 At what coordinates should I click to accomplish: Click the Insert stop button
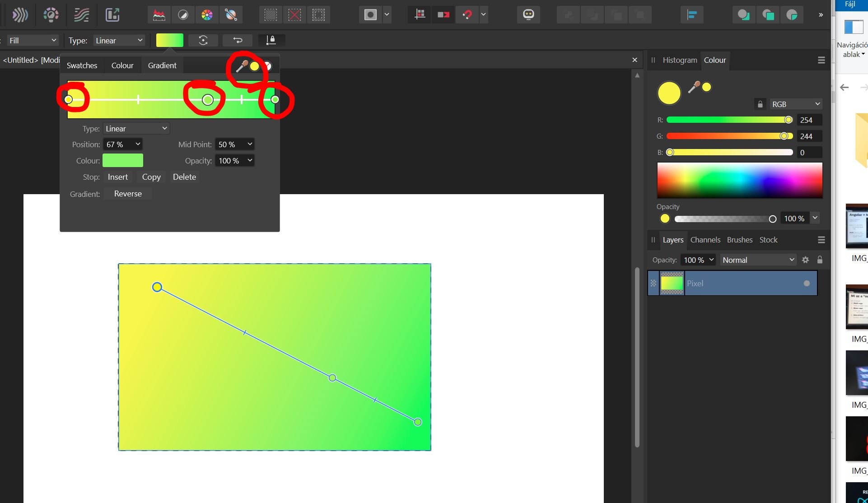pyautogui.click(x=118, y=177)
